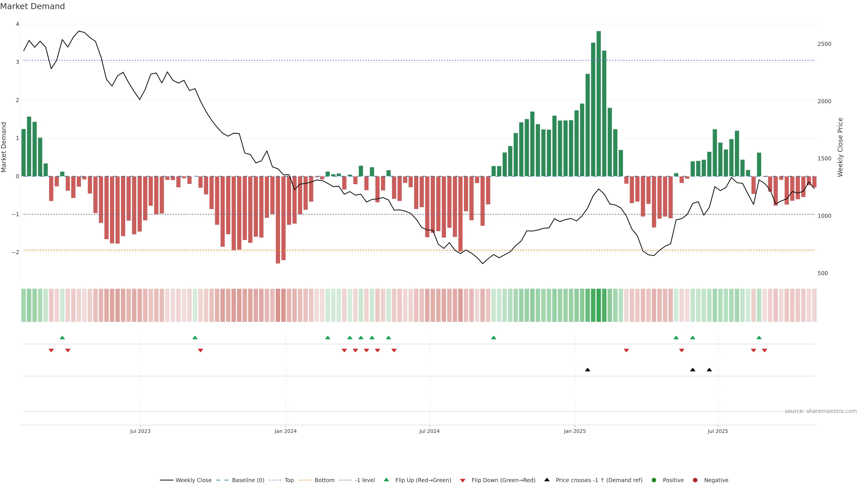Click the first green flip-up triangle marker
The height and width of the screenshot is (488, 868).
click(62, 338)
